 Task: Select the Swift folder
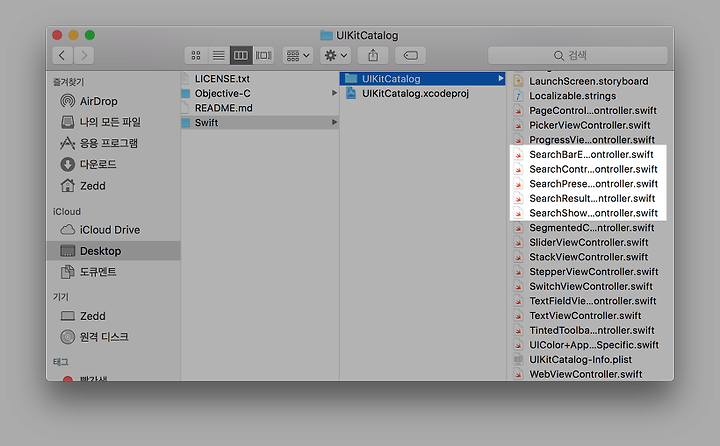point(260,123)
